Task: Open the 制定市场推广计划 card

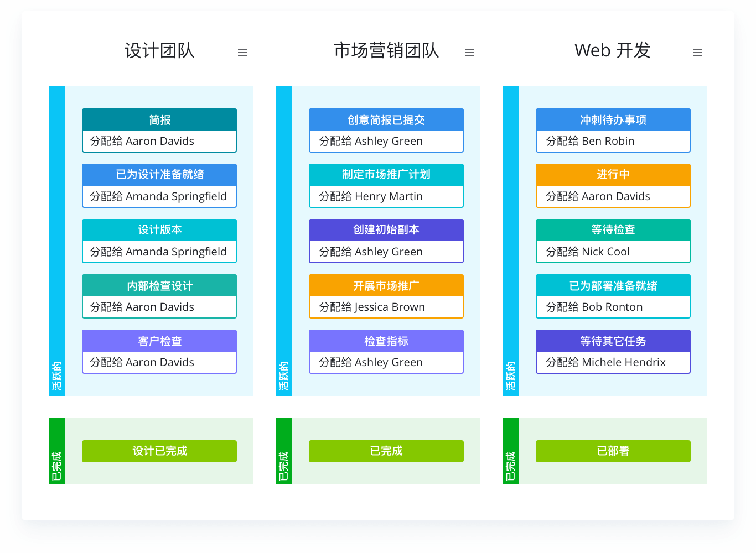Action: (386, 186)
